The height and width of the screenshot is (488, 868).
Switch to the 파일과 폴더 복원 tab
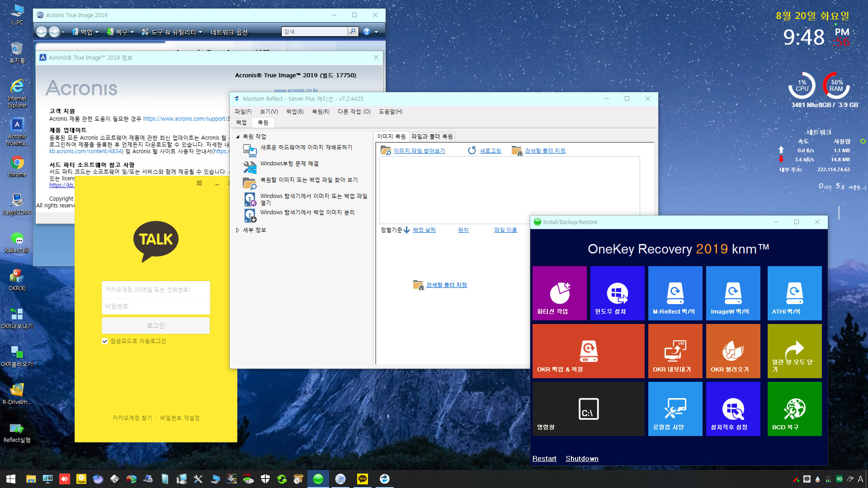tap(432, 136)
